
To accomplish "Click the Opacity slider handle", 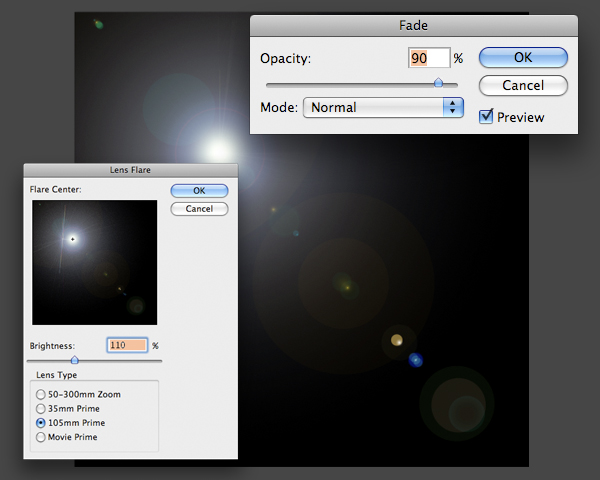I will coord(438,84).
